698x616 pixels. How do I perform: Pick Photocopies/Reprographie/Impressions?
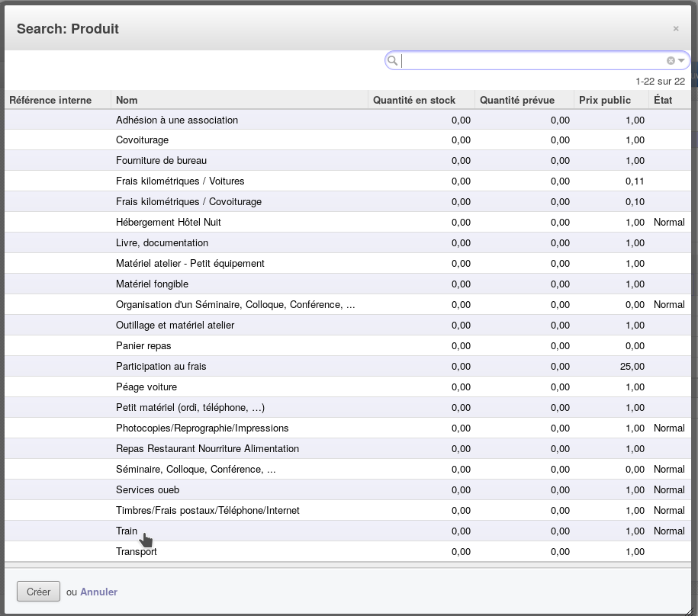point(348,428)
